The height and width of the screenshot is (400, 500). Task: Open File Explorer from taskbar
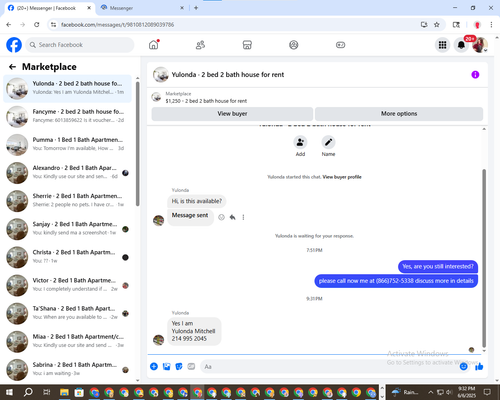(x=64, y=393)
